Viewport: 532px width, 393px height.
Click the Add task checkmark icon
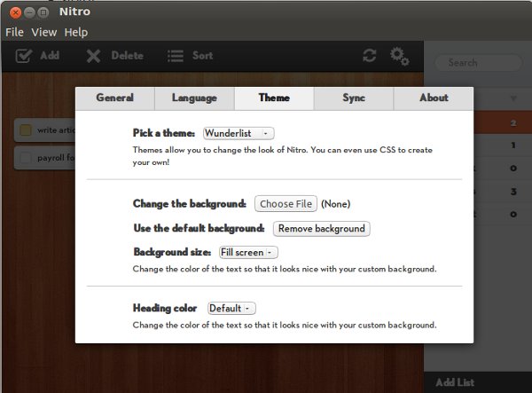point(24,56)
